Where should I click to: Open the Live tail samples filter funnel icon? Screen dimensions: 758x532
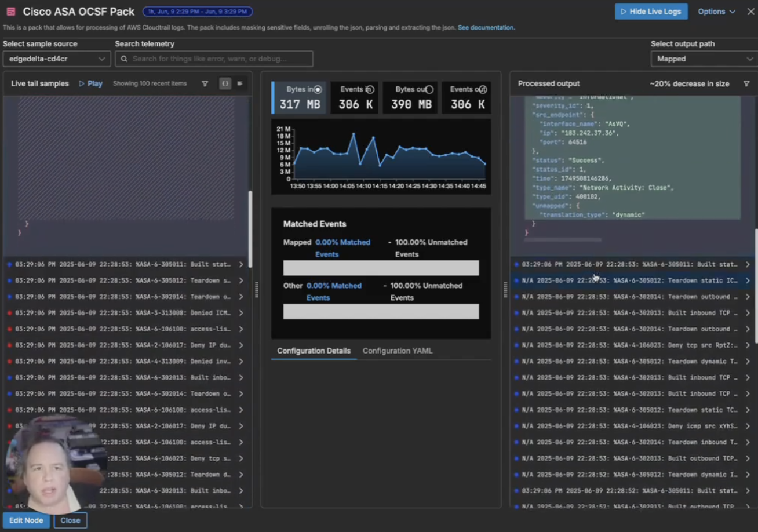pos(205,83)
